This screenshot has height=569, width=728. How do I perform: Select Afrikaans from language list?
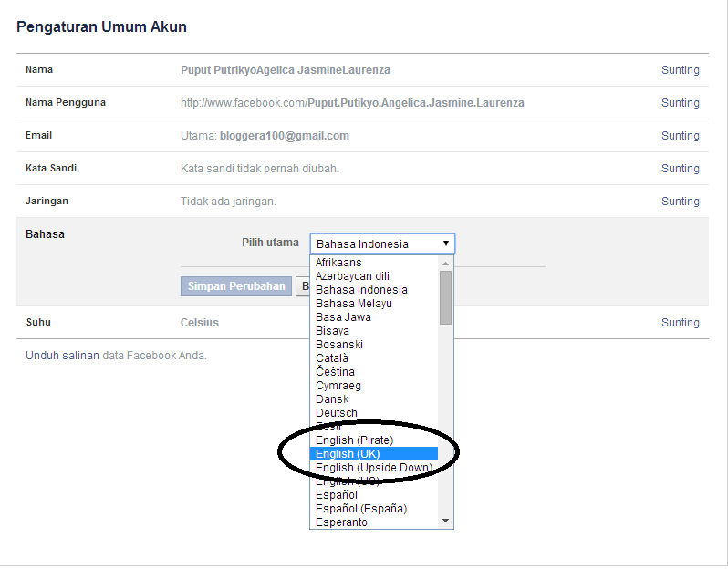374,263
